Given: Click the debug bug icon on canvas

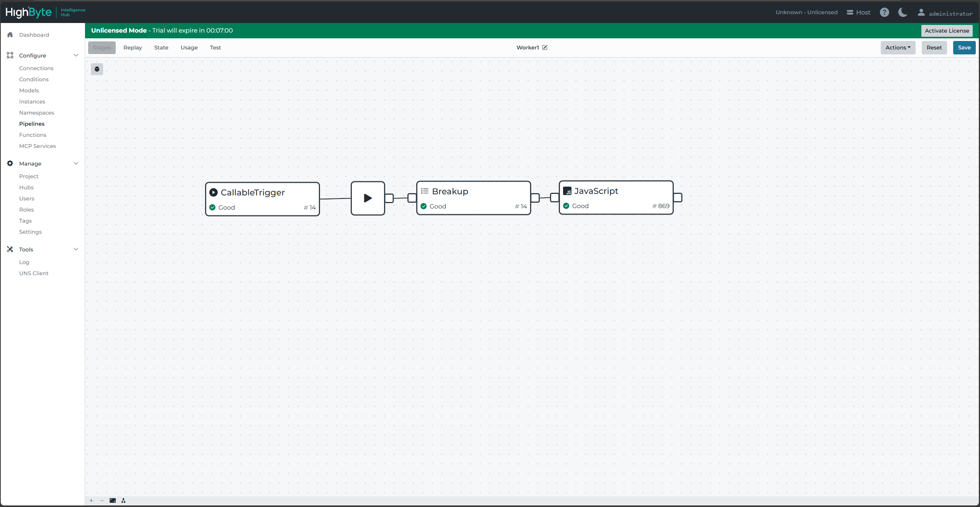Looking at the screenshot, I should [x=97, y=69].
